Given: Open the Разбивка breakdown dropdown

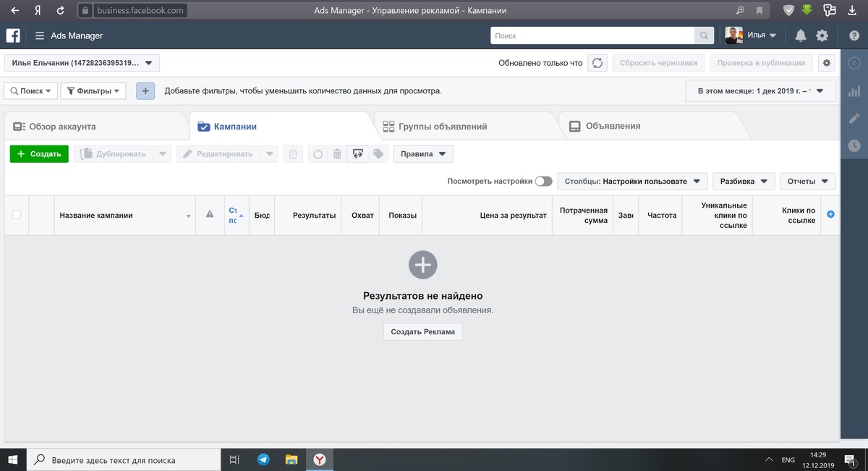Looking at the screenshot, I should pos(744,181).
